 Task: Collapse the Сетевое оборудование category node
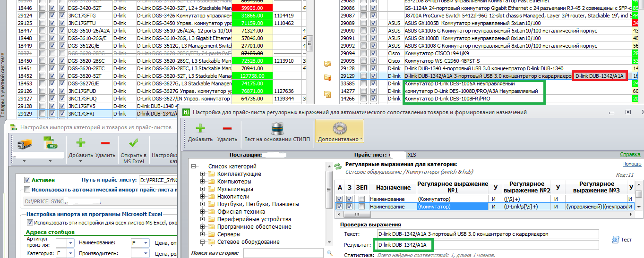point(203,242)
